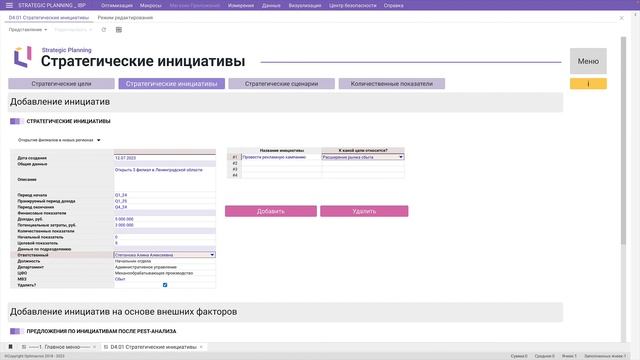Click the yellow info button
The image size is (640, 360).
[588, 84]
